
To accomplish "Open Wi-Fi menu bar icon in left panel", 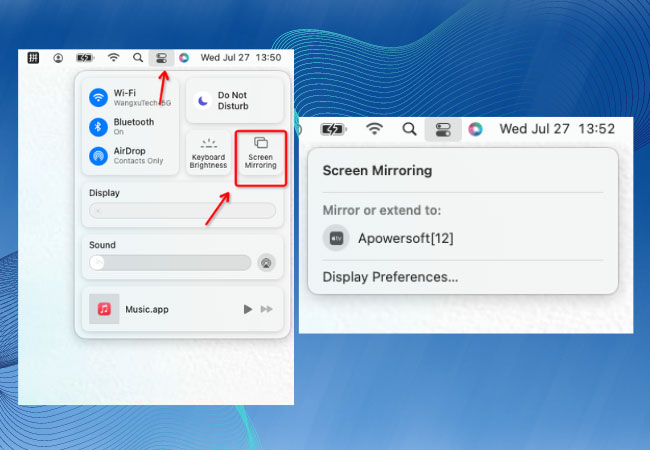I will click(x=113, y=57).
